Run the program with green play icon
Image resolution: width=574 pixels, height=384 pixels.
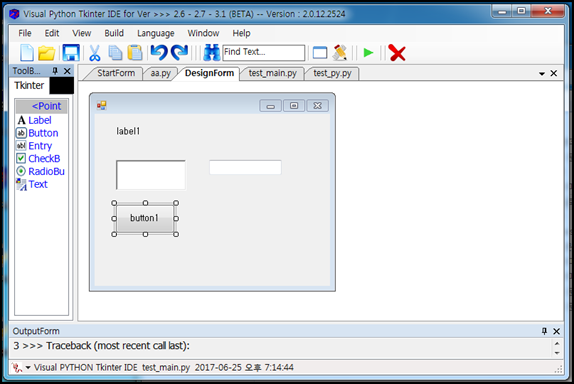point(368,53)
